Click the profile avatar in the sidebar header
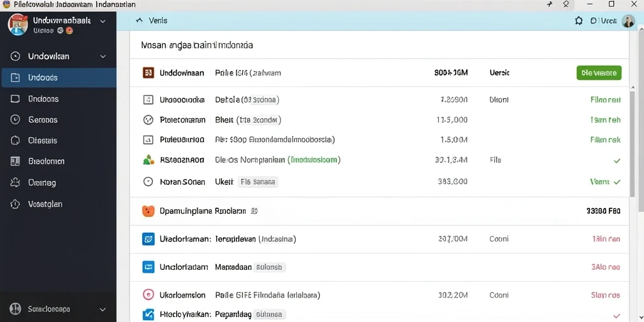This screenshot has width=644, height=322. (x=18, y=25)
